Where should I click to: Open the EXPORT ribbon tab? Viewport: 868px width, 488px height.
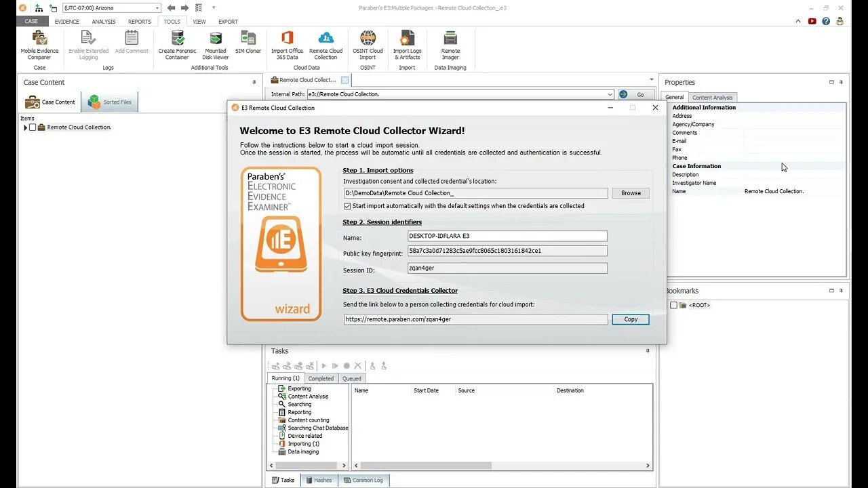[x=228, y=21]
